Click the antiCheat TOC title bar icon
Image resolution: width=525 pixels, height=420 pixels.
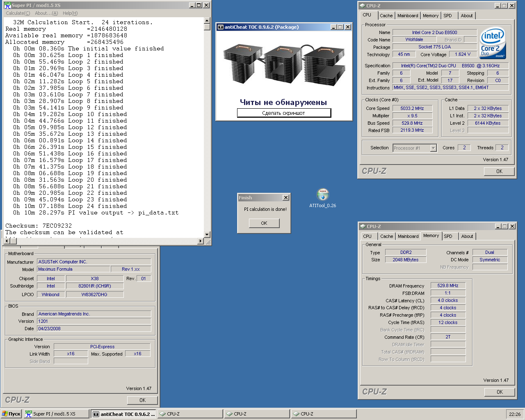click(221, 27)
